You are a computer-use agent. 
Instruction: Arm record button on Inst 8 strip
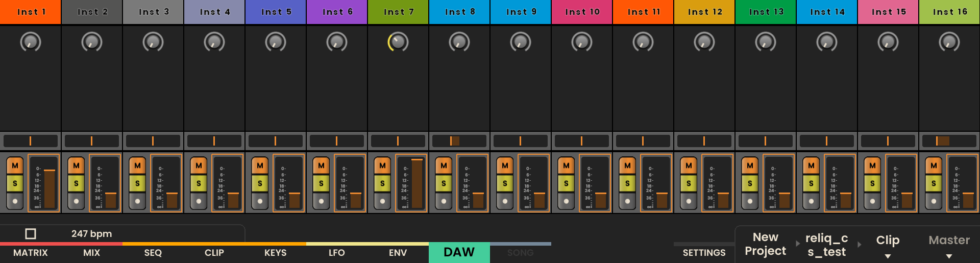pos(444,201)
